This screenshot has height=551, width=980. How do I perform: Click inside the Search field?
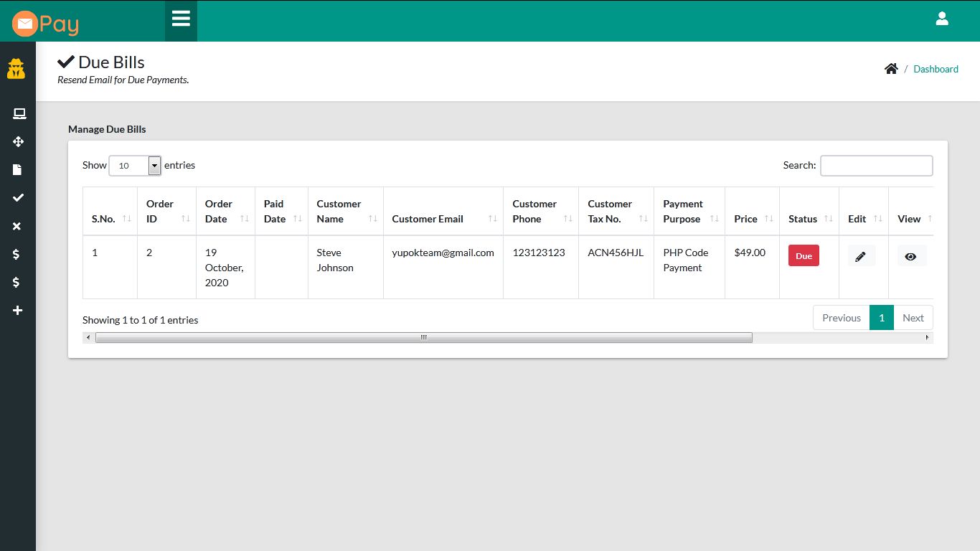click(x=876, y=166)
